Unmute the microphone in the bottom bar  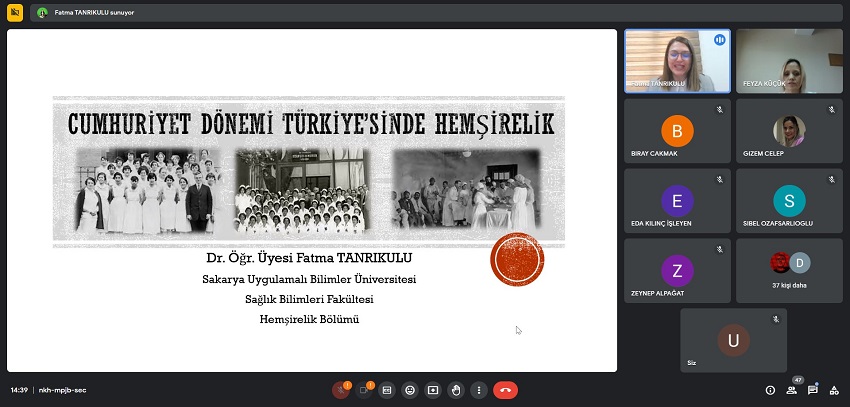340,390
